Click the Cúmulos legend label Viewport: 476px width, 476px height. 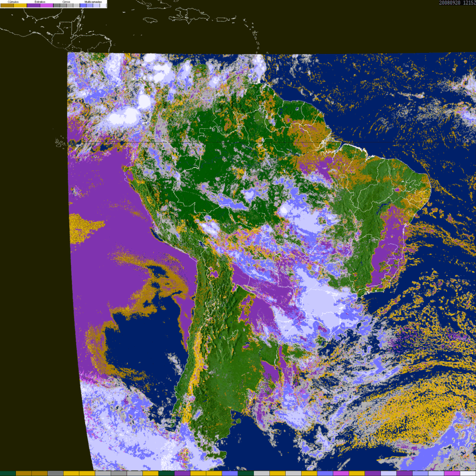(13, 2)
